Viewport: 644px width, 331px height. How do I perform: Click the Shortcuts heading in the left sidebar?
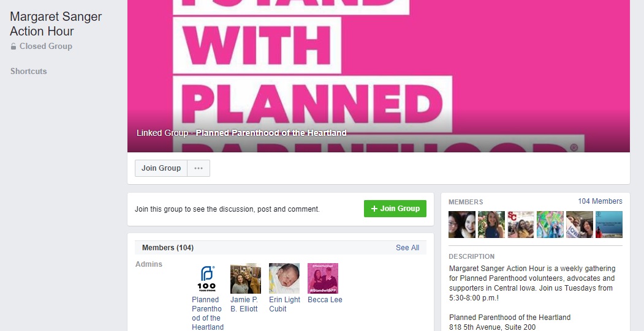29,72
